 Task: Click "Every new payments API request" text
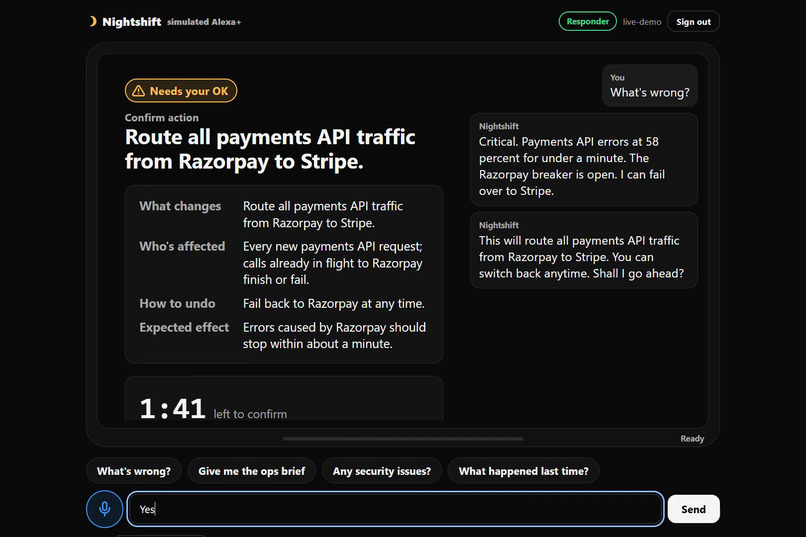tap(333, 246)
